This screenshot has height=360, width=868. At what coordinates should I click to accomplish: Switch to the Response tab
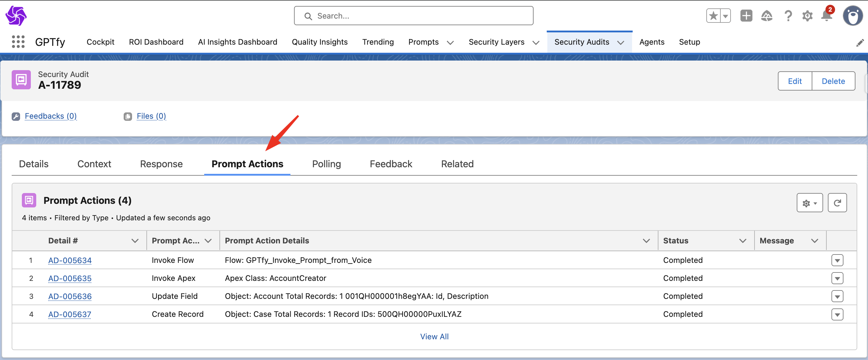[161, 164]
